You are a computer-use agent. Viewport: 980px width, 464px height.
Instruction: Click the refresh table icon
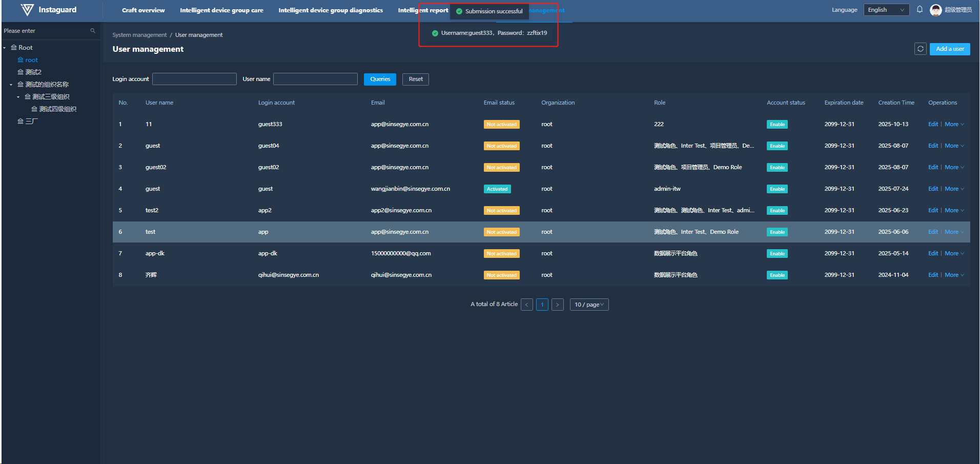920,49
